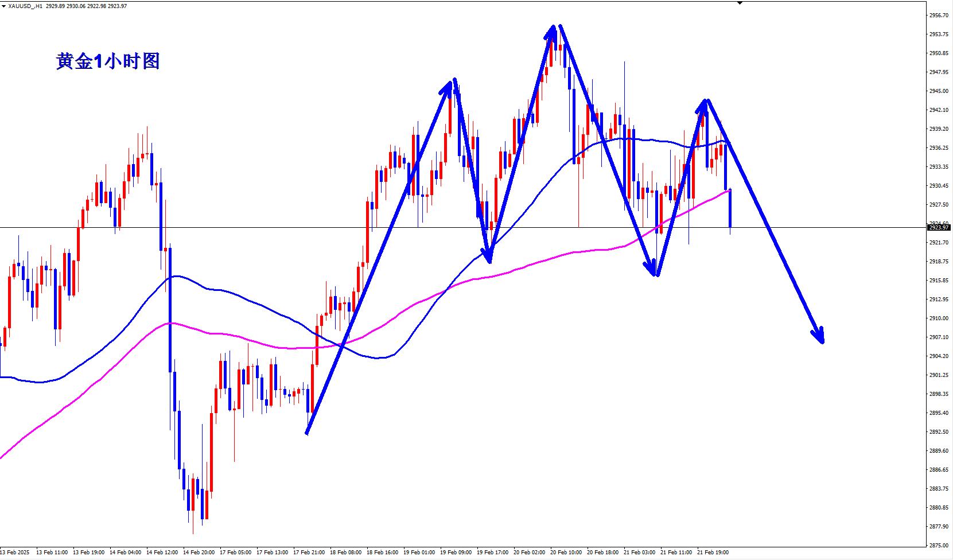Click the arrowhead at the highest peak
The width and height of the screenshot is (953, 560).
(x=553, y=29)
